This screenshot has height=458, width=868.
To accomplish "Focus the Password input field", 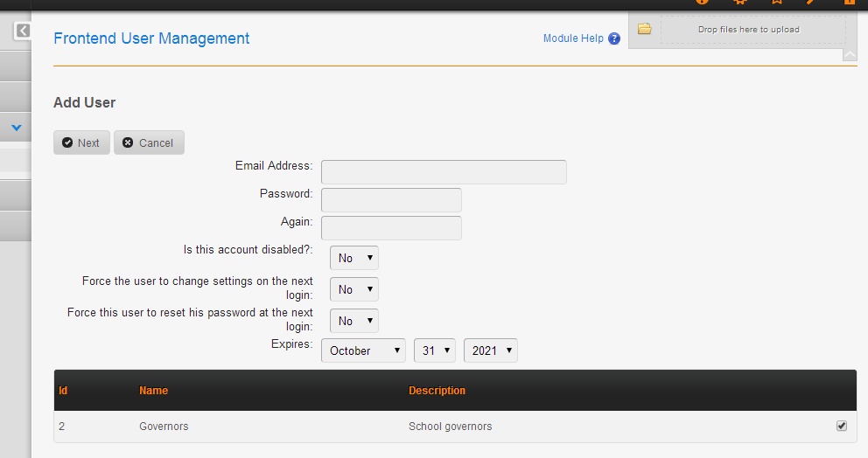I will point(391,200).
